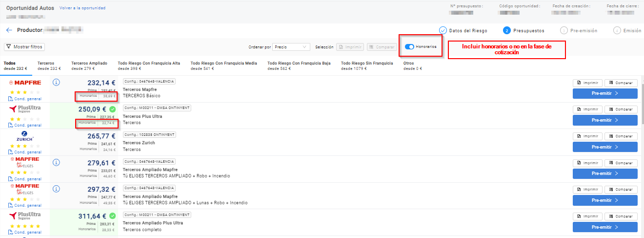The width and height of the screenshot is (644, 238).
Task: Click the Mapfre Tú Eliges logo on the 297,32 € row
Action: 25,189
